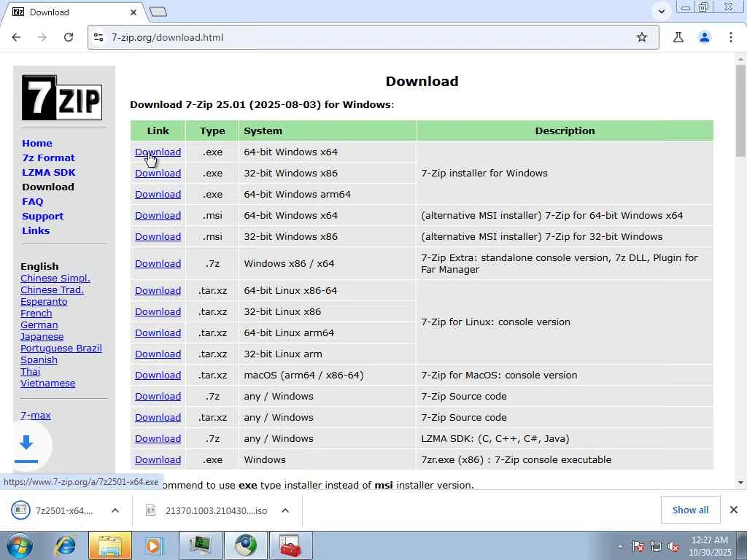Open FAQ sidebar link

click(32, 201)
